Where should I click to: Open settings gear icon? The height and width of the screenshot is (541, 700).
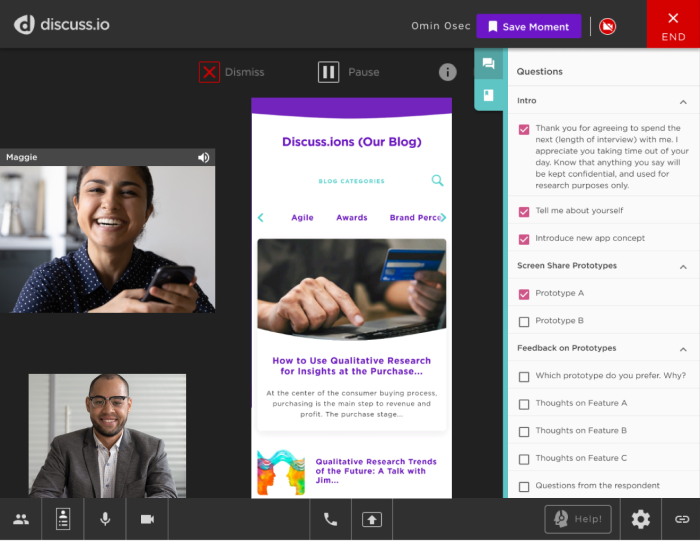pos(641,519)
